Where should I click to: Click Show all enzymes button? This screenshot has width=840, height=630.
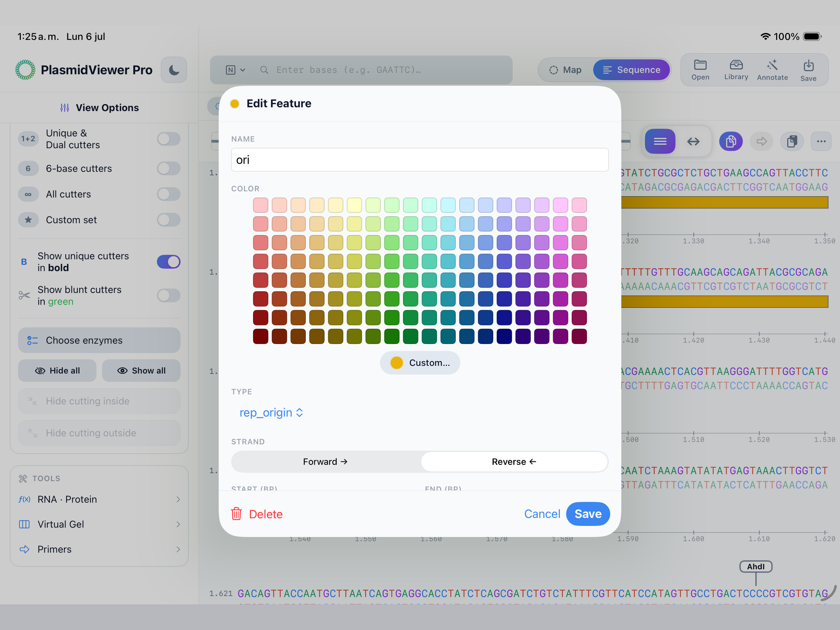(141, 371)
